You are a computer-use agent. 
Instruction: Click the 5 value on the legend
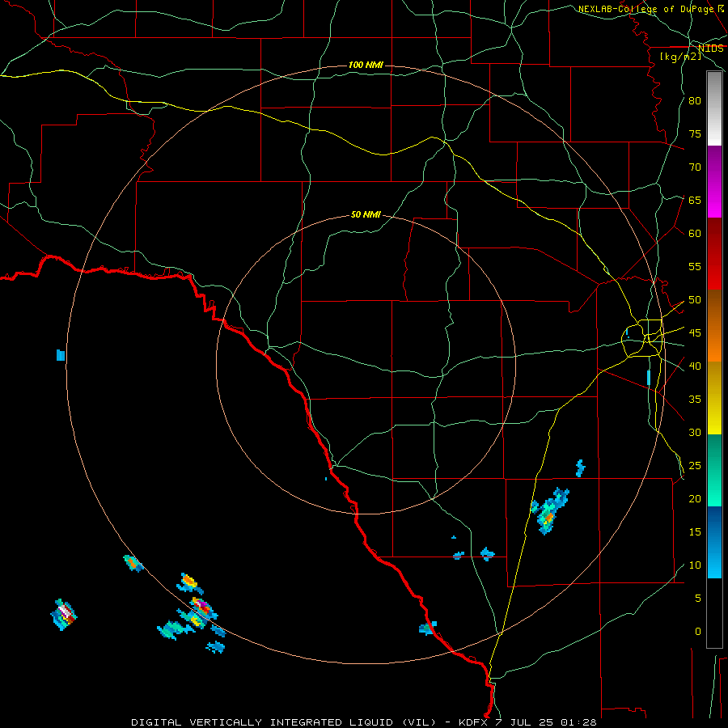pos(698,599)
